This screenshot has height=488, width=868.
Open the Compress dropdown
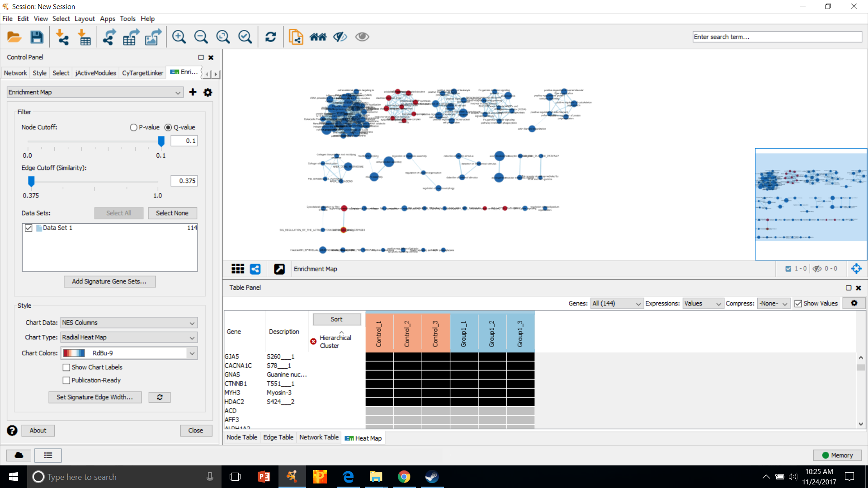[773, 303]
